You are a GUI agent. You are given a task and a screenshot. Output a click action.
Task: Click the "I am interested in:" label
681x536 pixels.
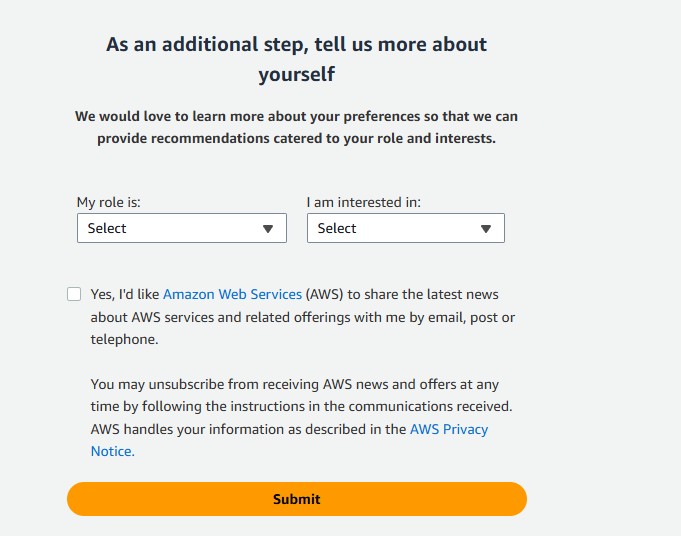tap(364, 202)
